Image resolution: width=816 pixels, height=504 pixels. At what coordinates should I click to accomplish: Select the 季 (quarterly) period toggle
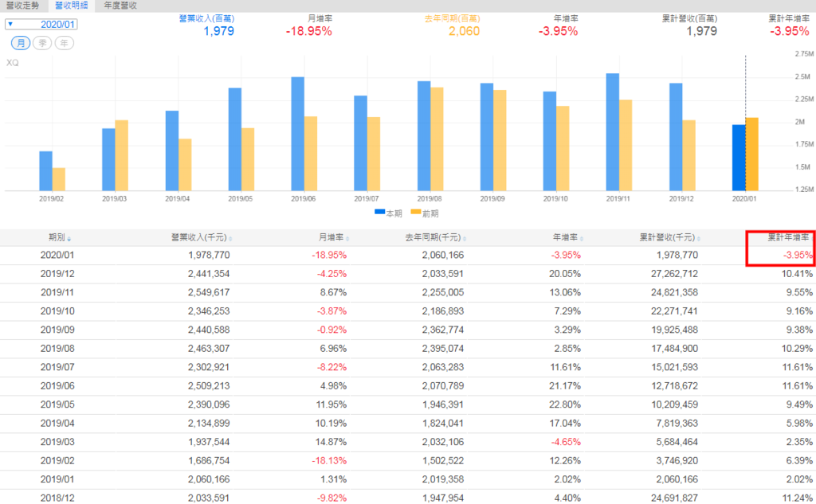click(x=42, y=43)
